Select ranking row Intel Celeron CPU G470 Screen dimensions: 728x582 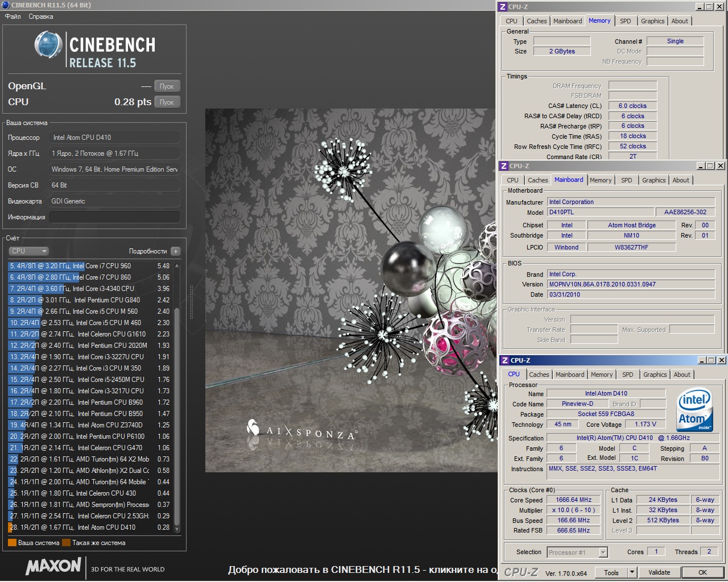pyautogui.click(x=90, y=448)
